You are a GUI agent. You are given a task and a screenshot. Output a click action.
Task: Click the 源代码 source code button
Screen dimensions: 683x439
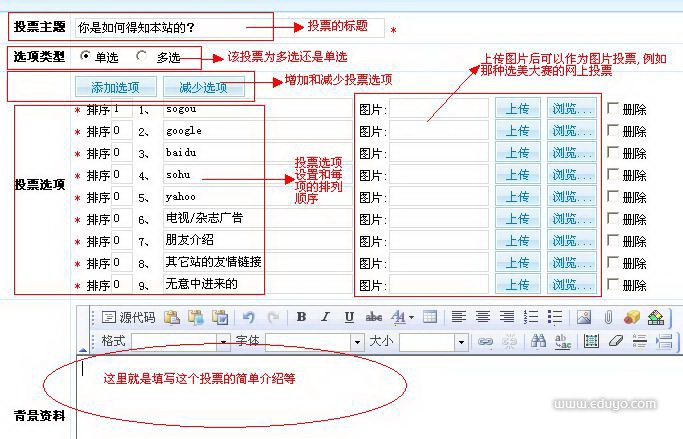point(129,317)
